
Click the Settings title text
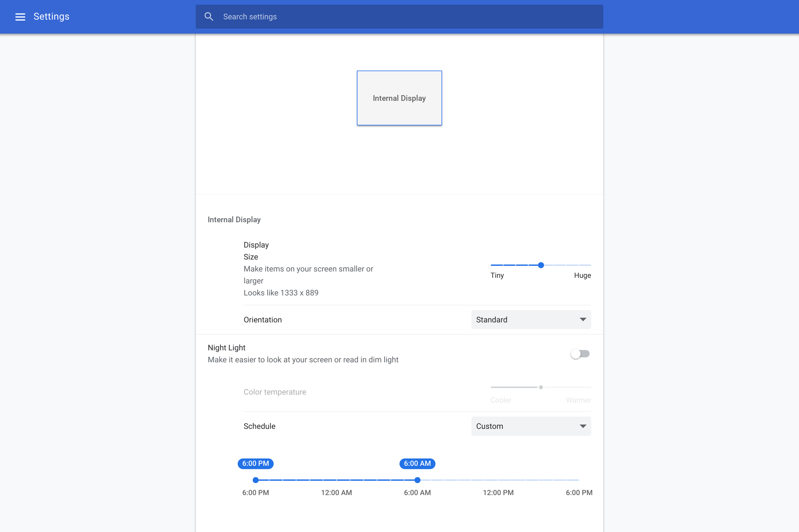[x=51, y=17]
